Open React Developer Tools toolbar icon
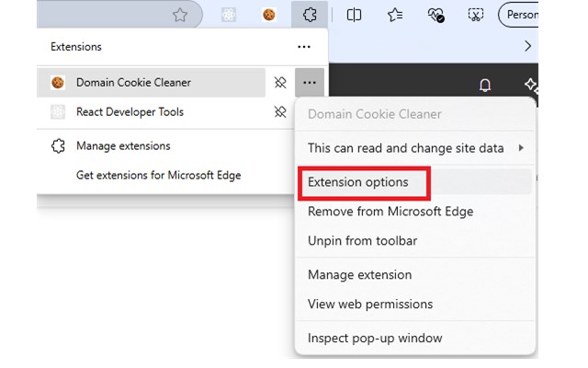Image resolution: width=588 pixels, height=368 pixels. pyautogui.click(x=230, y=15)
